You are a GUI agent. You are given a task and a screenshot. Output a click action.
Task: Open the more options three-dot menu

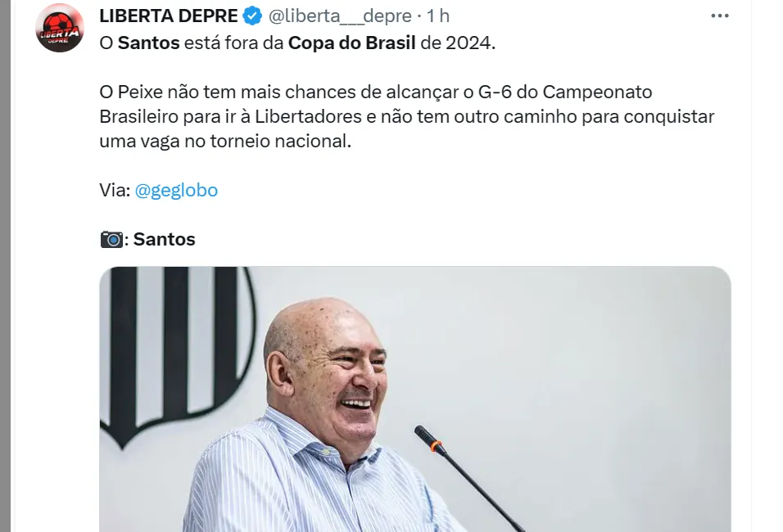click(x=719, y=16)
